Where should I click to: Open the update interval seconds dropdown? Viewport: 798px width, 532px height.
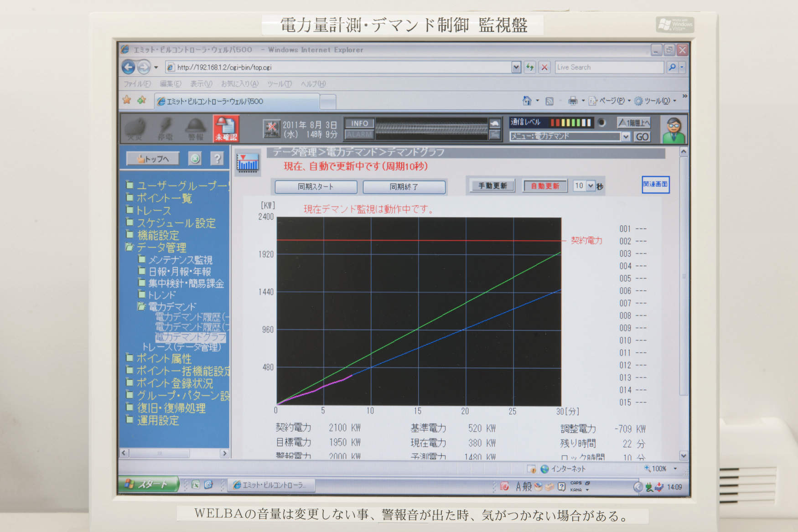(x=591, y=186)
